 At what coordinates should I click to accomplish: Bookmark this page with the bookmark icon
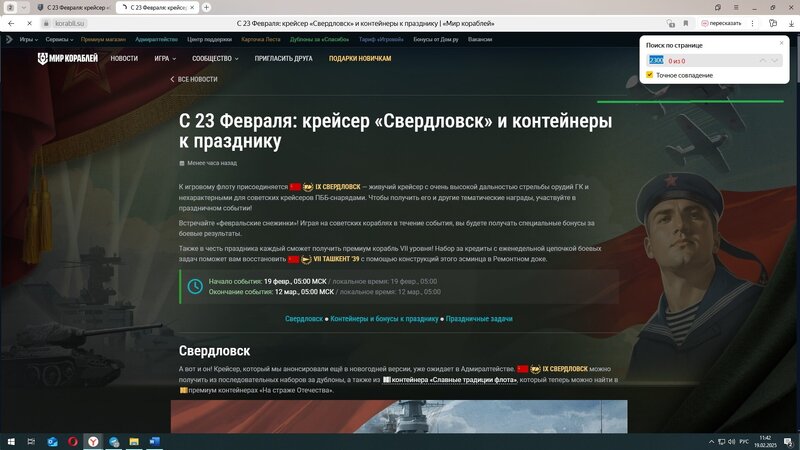point(686,23)
